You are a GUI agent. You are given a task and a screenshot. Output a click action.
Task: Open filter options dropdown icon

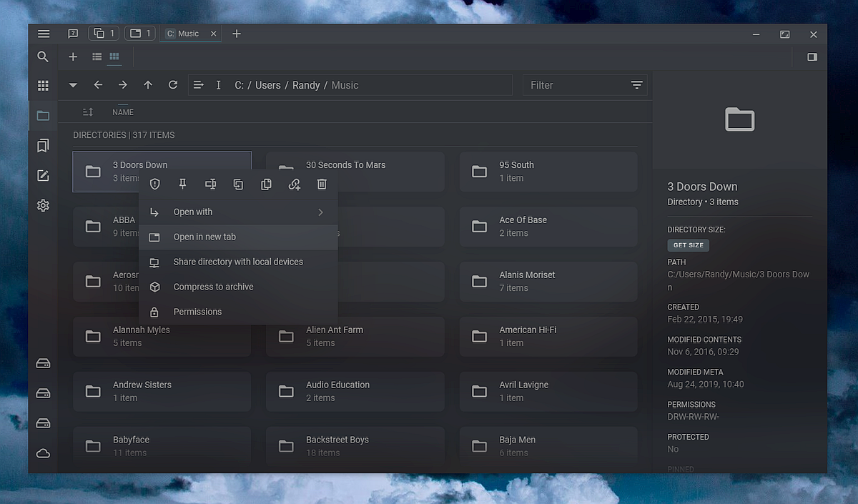637,85
